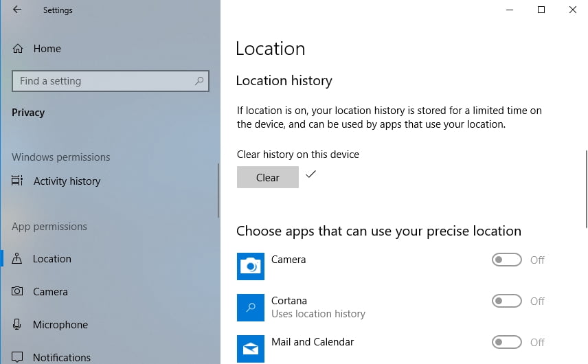Image resolution: width=588 pixels, height=364 pixels.
Task: Click the Cortana app tile icon
Action: click(251, 308)
